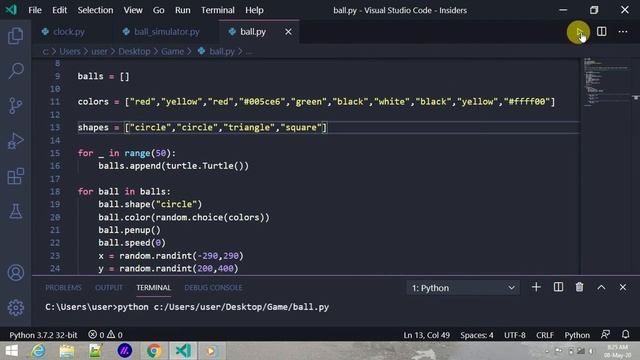
Task: Switch to the OUTPUT panel tab
Action: (x=109, y=287)
